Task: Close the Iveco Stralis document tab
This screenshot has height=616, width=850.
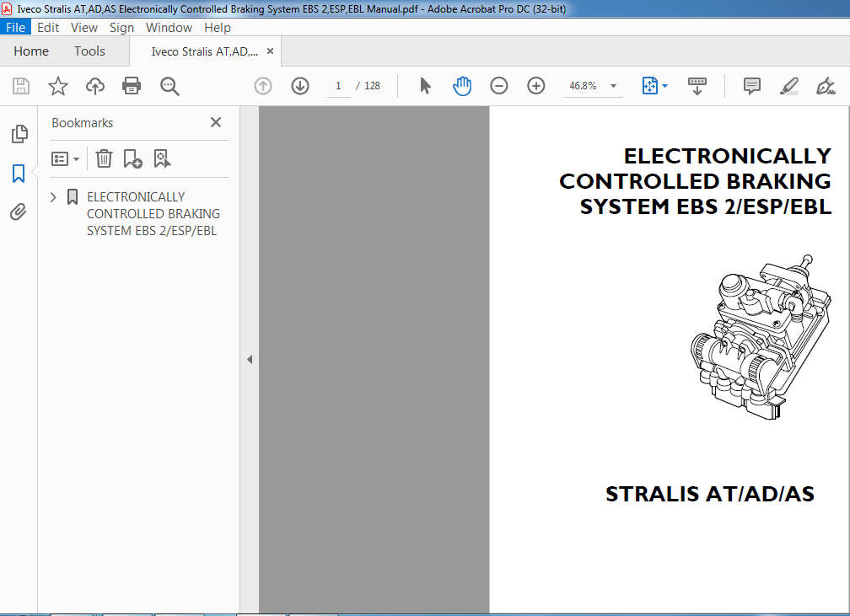Action: click(270, 51)
